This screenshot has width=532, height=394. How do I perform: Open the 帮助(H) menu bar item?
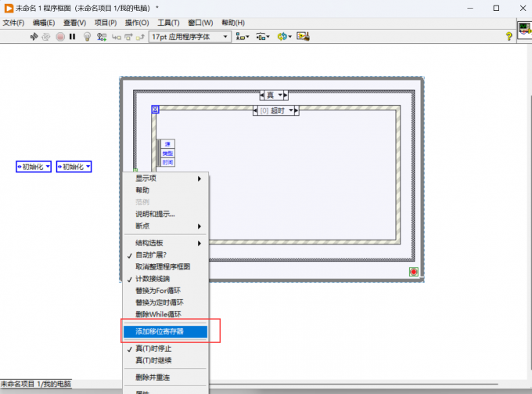(x=233, y=23)
